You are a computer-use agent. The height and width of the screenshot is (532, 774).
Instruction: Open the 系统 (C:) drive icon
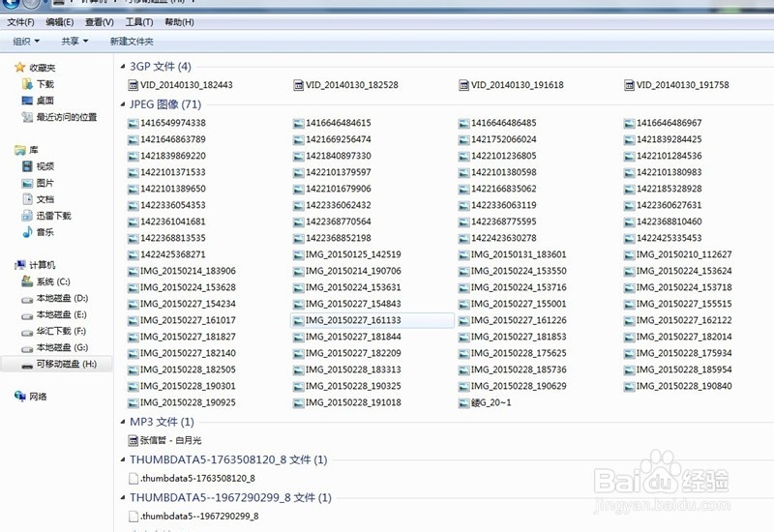tap(27, 281)
